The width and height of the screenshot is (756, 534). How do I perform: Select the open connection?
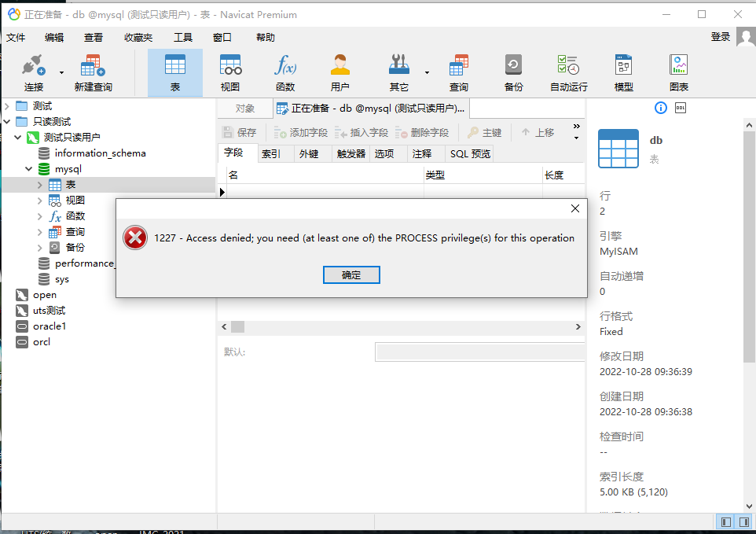click(44, 295)
